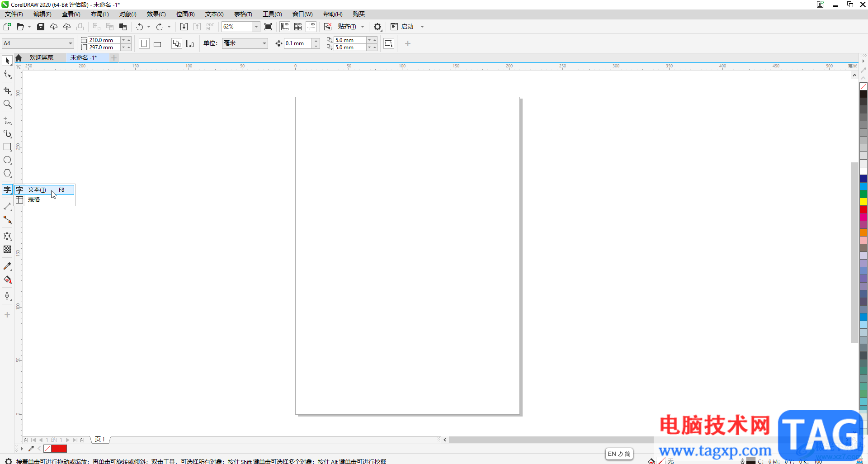Switch to the 欢迎屏幕 tab
Screen dimensions: 868x464
pyautogui.click(x=42, y=58)
